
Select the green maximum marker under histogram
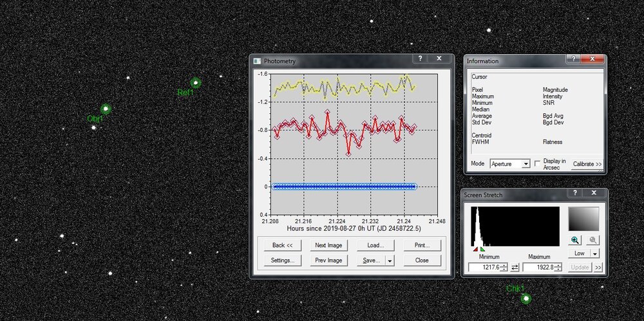(482, 249)
